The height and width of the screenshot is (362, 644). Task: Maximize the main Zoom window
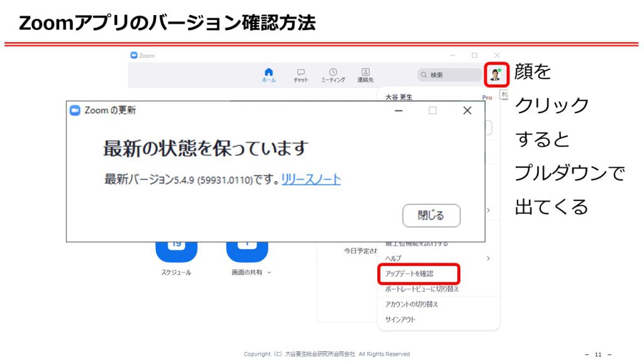point(474,55)
